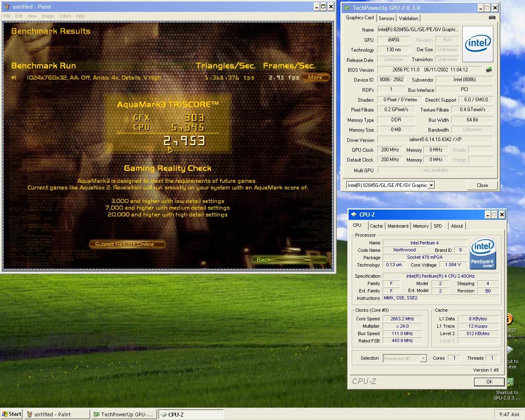
Task: Click the Texture Fillrate value 0.4 GTexel/s
Action: click(472, 110)
